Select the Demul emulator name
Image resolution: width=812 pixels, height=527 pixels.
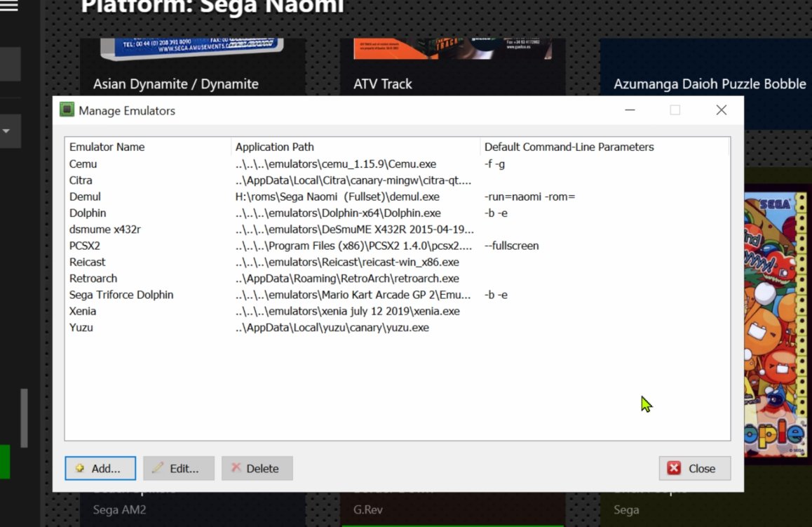[85, 197]
